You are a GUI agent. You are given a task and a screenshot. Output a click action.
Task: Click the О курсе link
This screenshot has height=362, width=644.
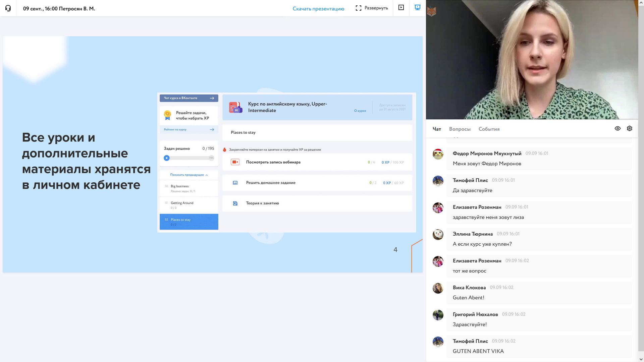pos(360,111)
